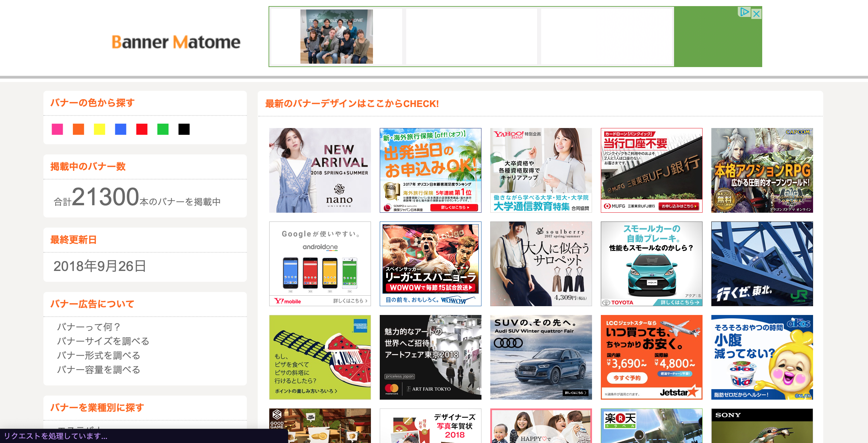Open the group photo ad thumbnail

pyautogui.click(x=336, y=37)
